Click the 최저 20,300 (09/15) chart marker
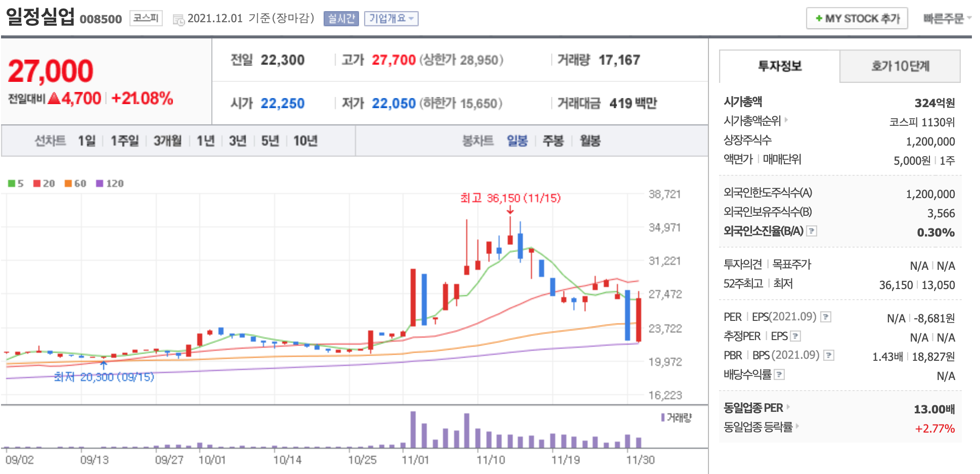This screenshot has height=474, width=980. 104,377
